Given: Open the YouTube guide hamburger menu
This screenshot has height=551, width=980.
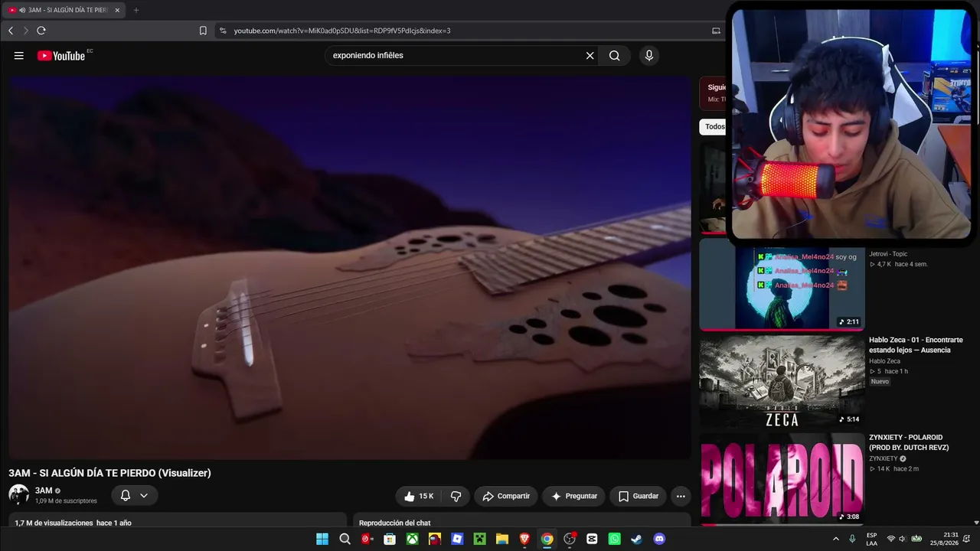Looking at the screenshot, I should click(x=19, y=55).
